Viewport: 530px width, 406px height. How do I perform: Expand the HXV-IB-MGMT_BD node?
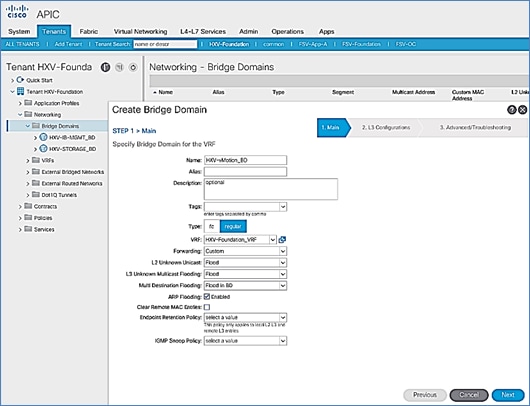35,138
